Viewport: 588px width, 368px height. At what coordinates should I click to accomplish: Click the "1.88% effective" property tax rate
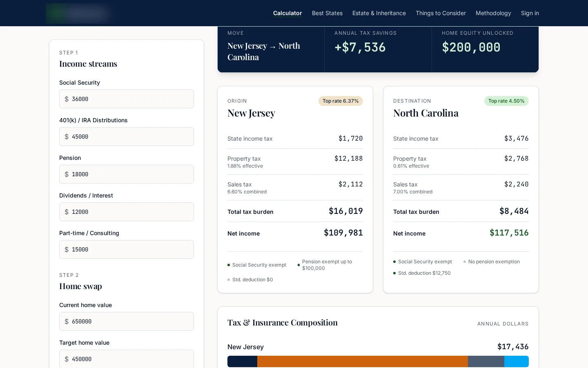pyautogui.click(x=245, y=166)
